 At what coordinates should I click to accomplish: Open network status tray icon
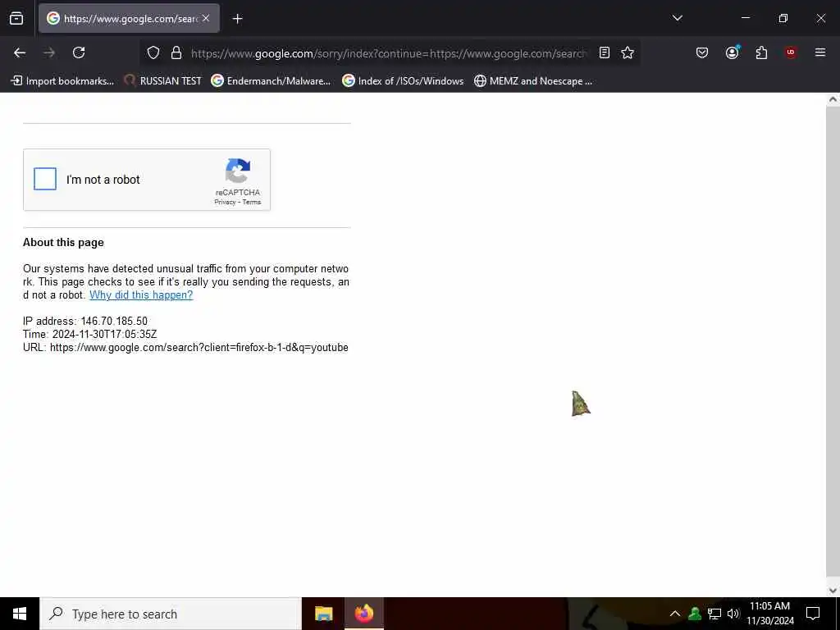click(714, 614)
